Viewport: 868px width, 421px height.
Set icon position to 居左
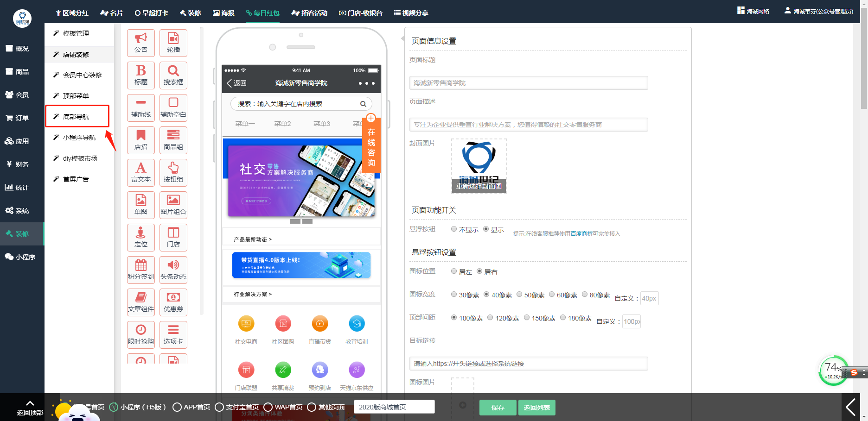pos(454,271)
